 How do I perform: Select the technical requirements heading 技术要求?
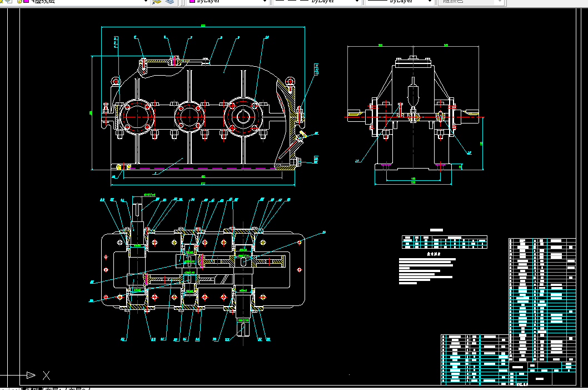point(433,254)
